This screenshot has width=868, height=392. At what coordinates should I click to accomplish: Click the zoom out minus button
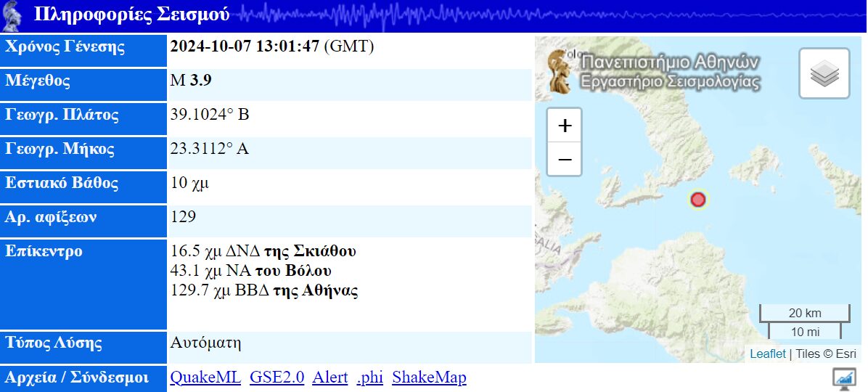(x=564, y=159)
